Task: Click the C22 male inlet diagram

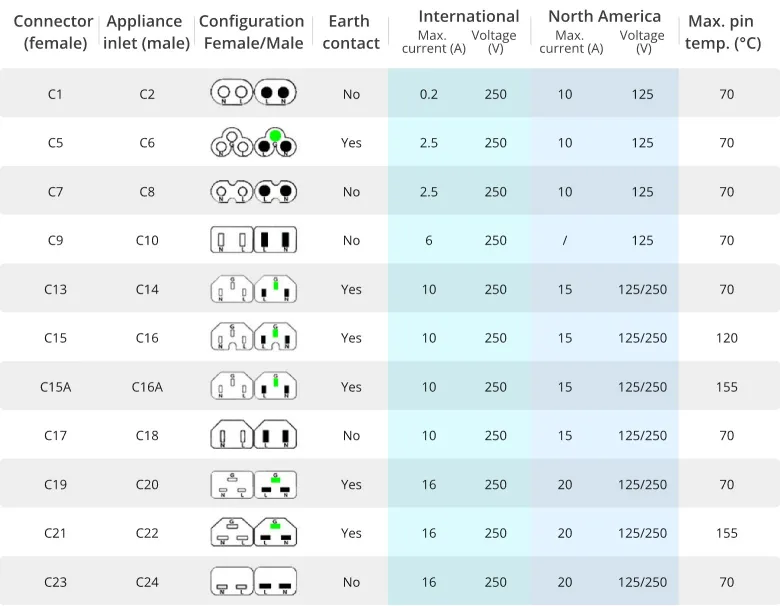Action: [x=275, y=533]
